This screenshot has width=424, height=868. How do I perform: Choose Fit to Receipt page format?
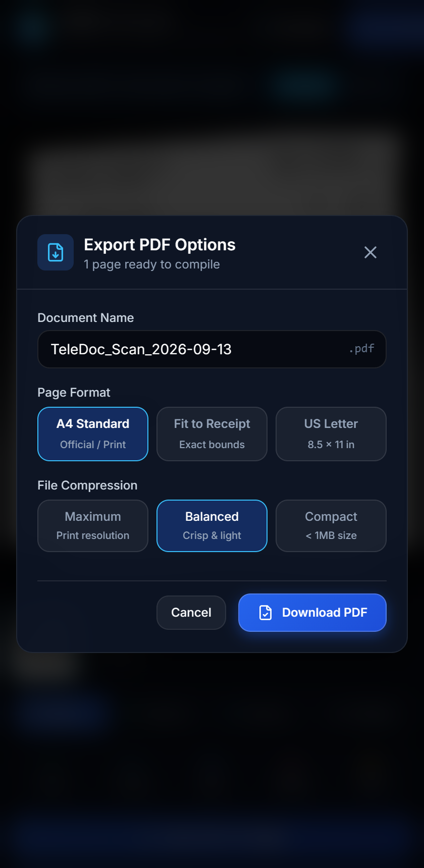click(x=212, y=434)
